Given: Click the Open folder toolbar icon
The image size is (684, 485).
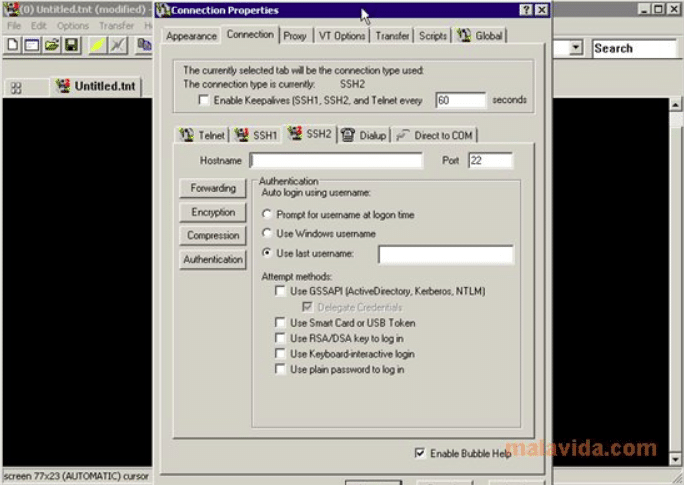Looking at the screenshot, I should click(x=51, y=44).
